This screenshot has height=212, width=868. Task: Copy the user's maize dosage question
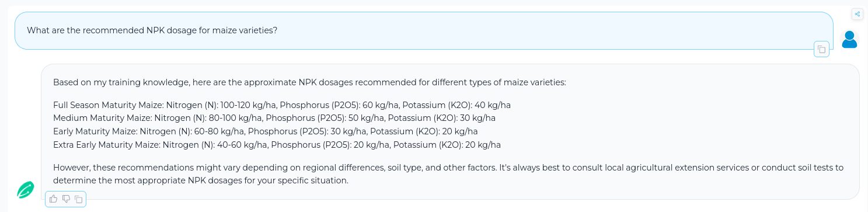pyautogui.click(x=821, y=50)
